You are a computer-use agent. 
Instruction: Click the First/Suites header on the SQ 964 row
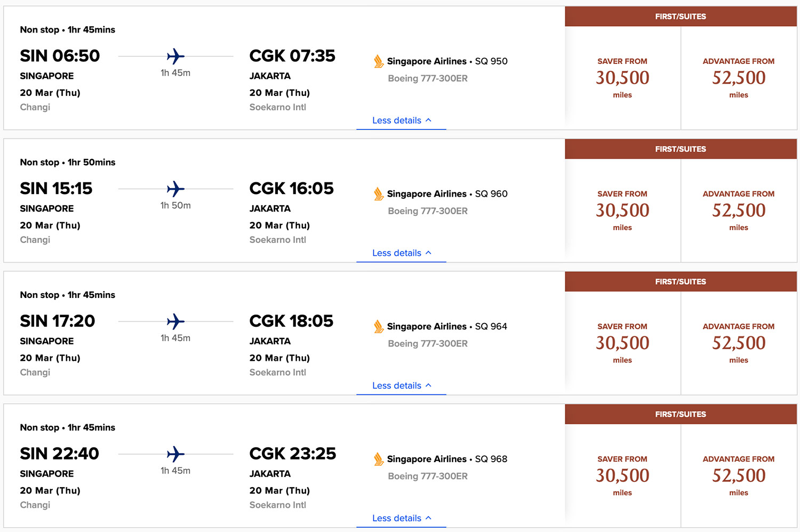pos(681,281)
